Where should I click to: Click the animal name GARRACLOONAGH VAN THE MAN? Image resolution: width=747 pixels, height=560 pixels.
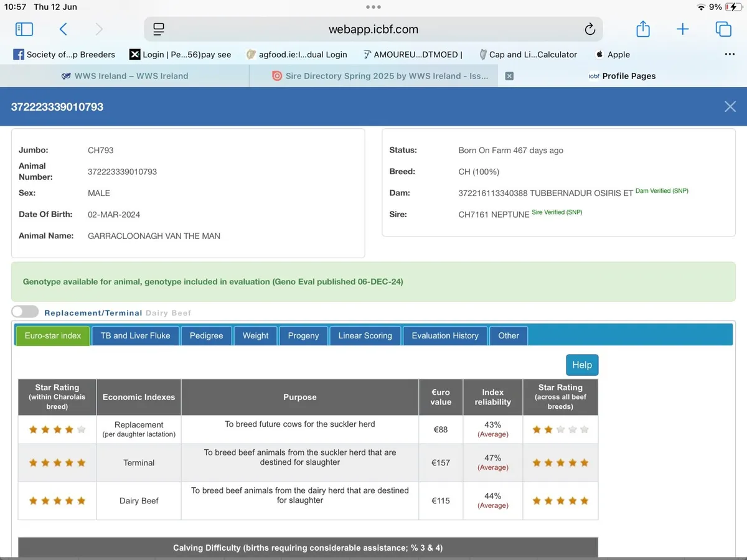tap(154, 236)
